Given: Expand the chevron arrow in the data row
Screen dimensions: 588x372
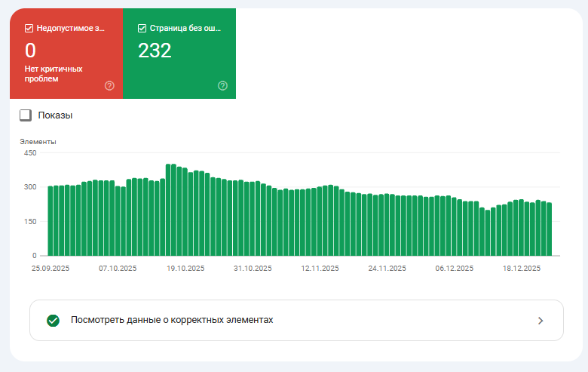Looking at the screenshot, I should click(x=541, y=321).
